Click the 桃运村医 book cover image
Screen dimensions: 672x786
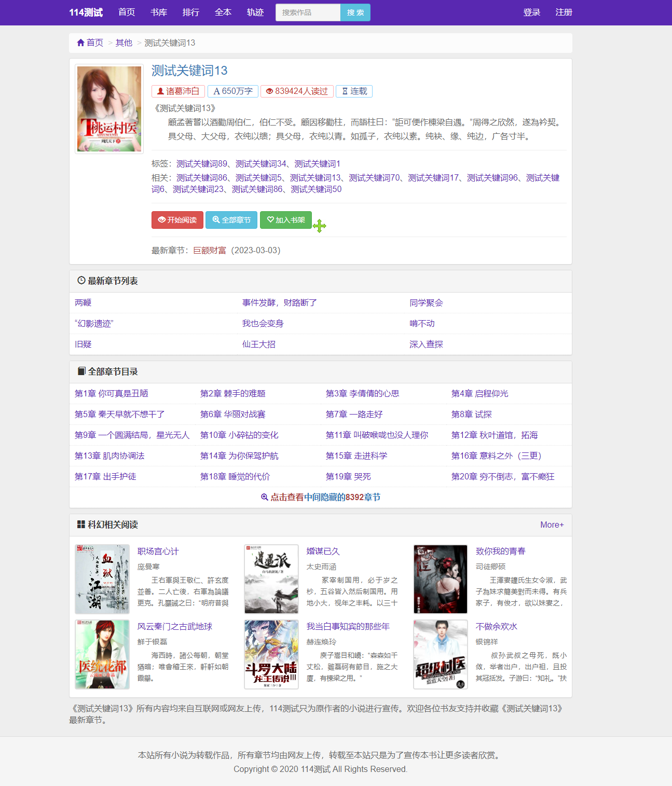pyautogui.click(x=109, y=109)
